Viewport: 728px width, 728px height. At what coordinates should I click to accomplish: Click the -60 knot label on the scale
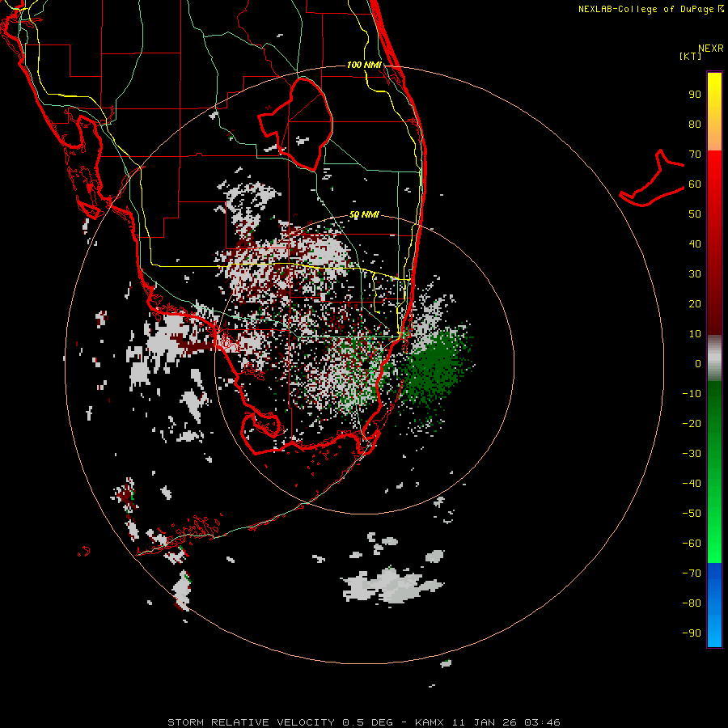pyautogui.click(x=692, y=544)
